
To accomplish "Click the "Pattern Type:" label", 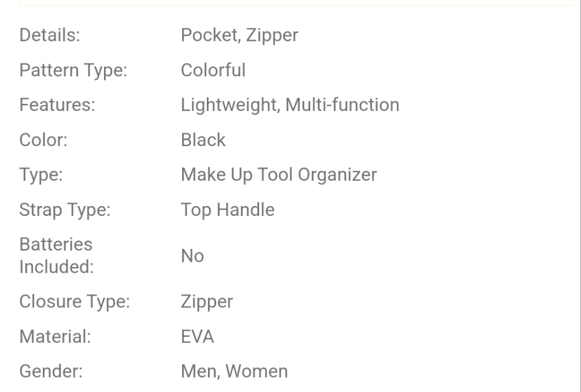I will [73, 71].
